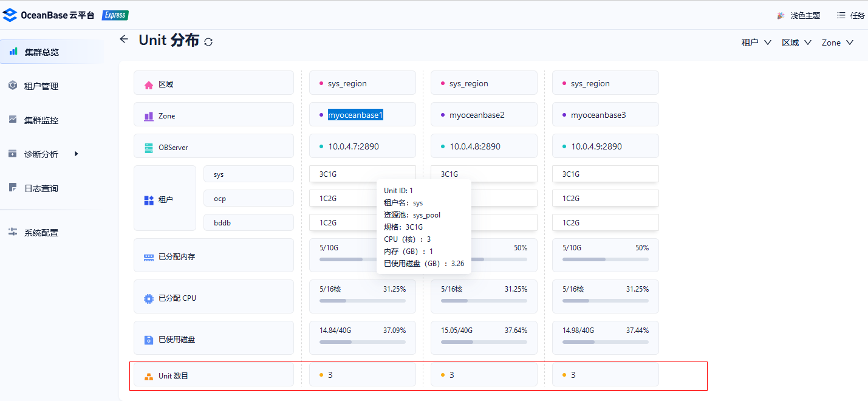Viewport: 868px width, 401px height.
Task: Click the 已分配内存 row label
Action: coord(177,257)
